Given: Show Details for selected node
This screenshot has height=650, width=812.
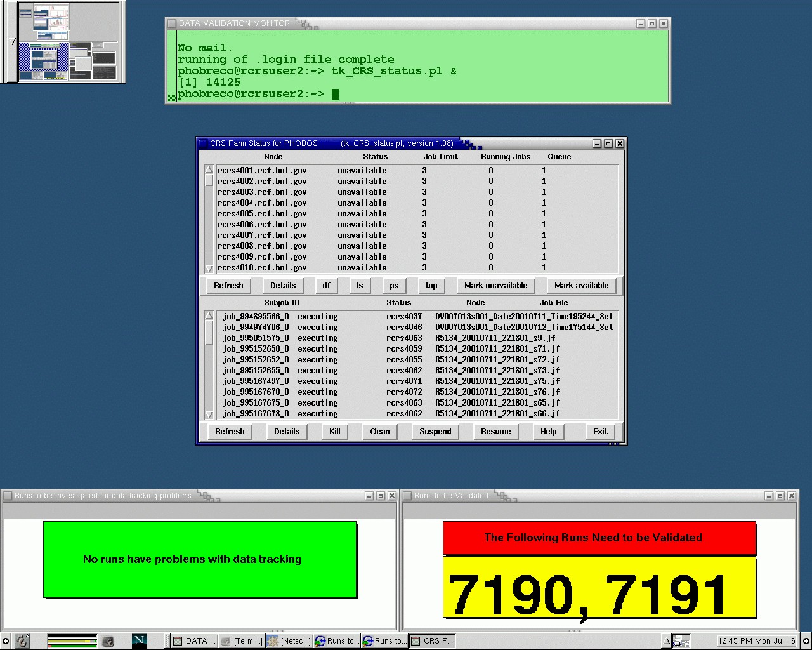Looking at the screenshot, I should pos(283,286).
